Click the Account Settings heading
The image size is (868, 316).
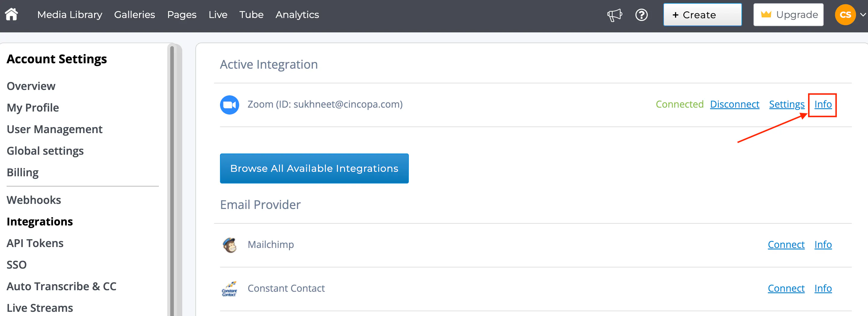pos(57,59)
